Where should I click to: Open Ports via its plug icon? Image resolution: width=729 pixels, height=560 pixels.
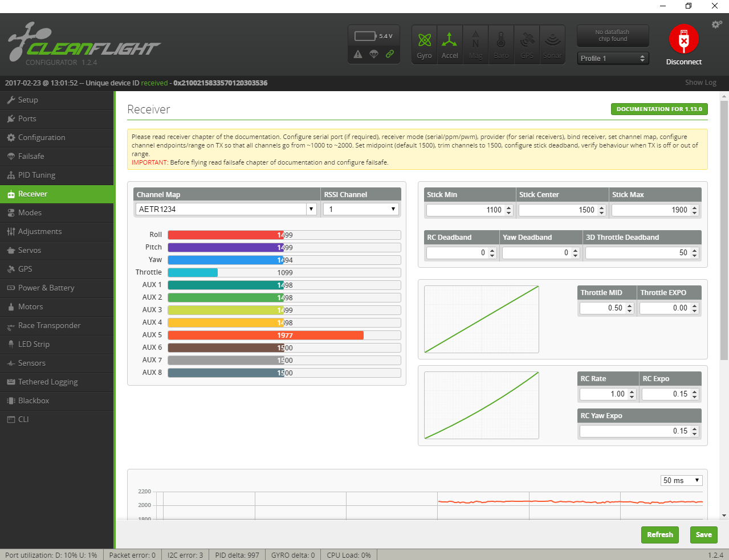[11, 118]
